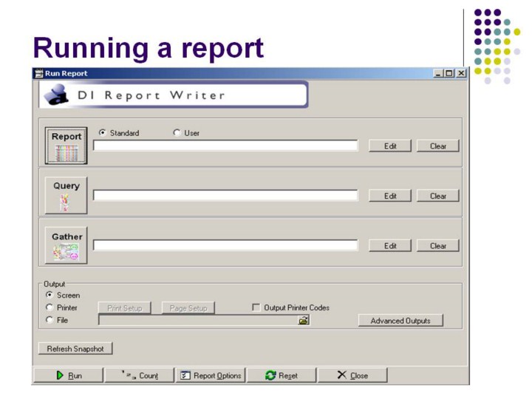Close the Run Report dialog using Close button
The height and width of the screenshot is (399, 532).
pos(352,375)
